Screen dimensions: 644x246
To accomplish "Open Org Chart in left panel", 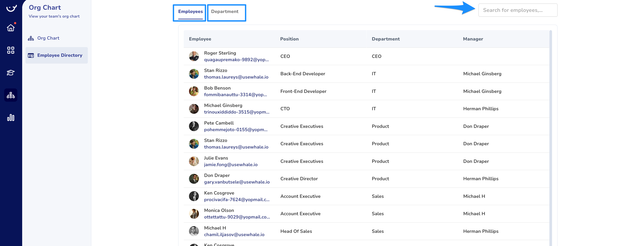I will coord(48,38).
